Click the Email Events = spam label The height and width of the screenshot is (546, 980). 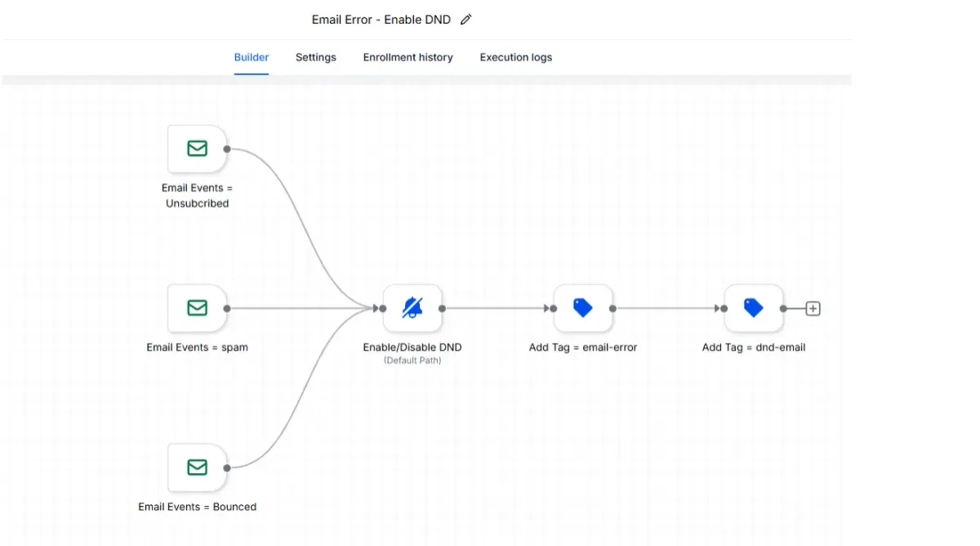tap(197, 347)
